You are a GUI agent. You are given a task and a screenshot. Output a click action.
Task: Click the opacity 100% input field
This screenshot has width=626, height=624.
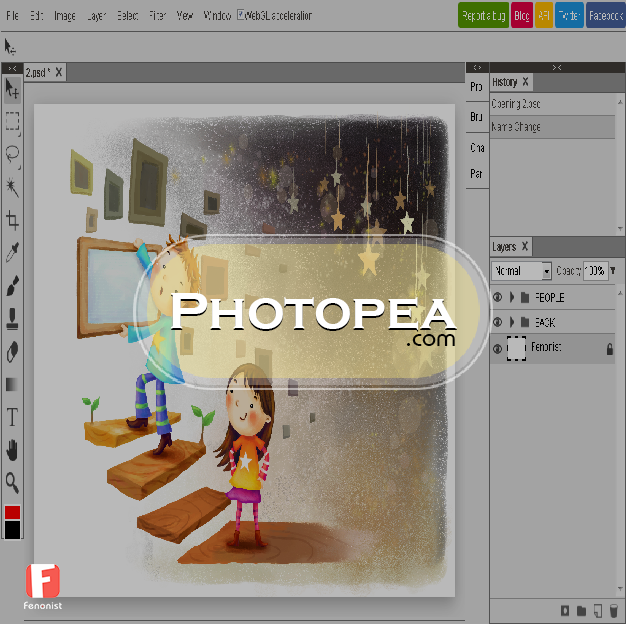tap(595, 271)
